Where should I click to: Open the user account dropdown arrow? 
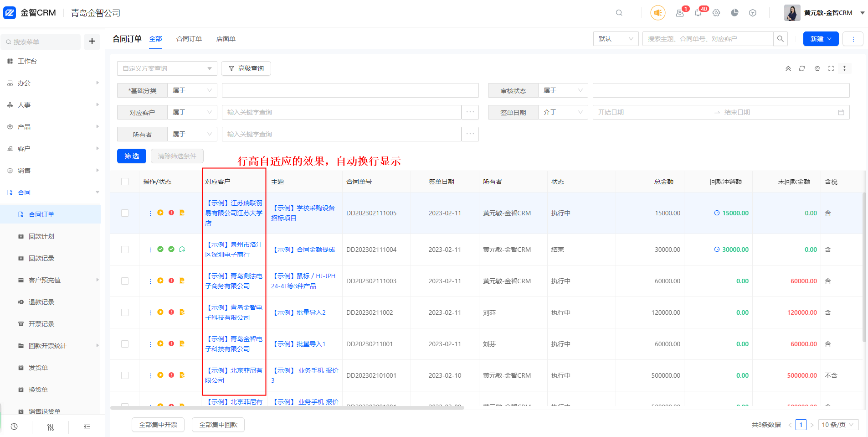(863, 13)
